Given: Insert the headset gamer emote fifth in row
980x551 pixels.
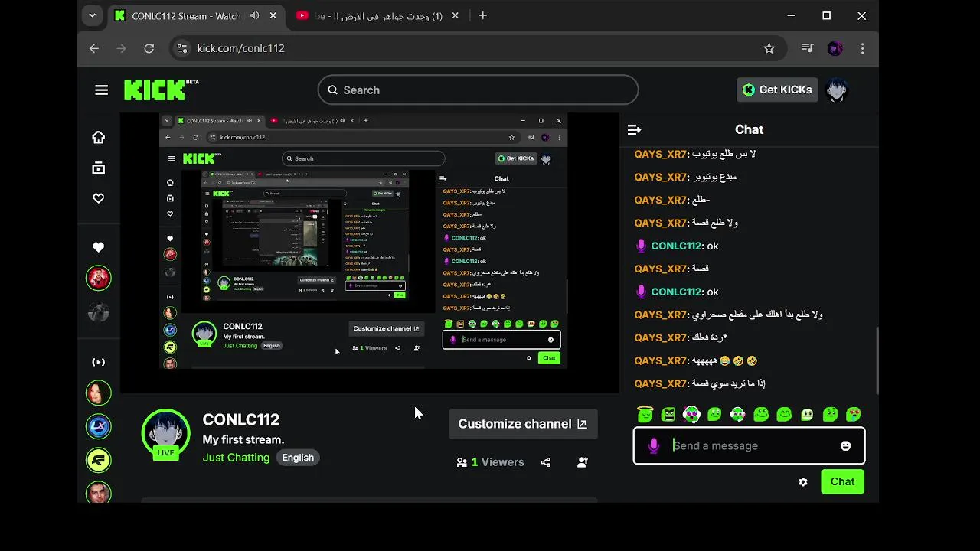Looking at the screenshot, I should pyautogui.click(x=737, y=414).
